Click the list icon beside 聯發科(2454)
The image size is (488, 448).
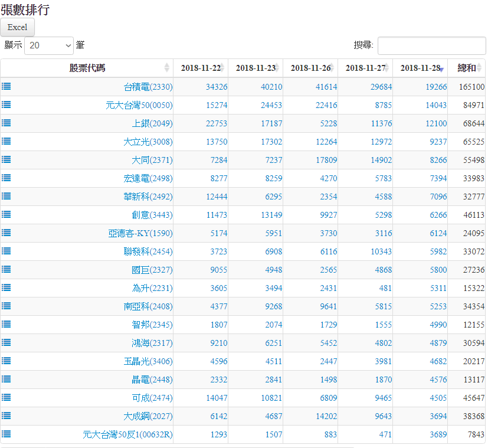pyautogui.click(x=6, y=251)
